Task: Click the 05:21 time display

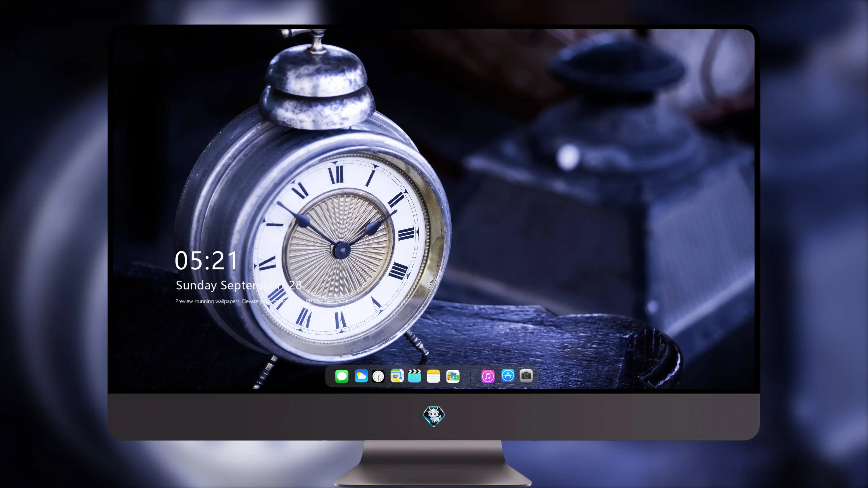Action: (x=206, y=261)
